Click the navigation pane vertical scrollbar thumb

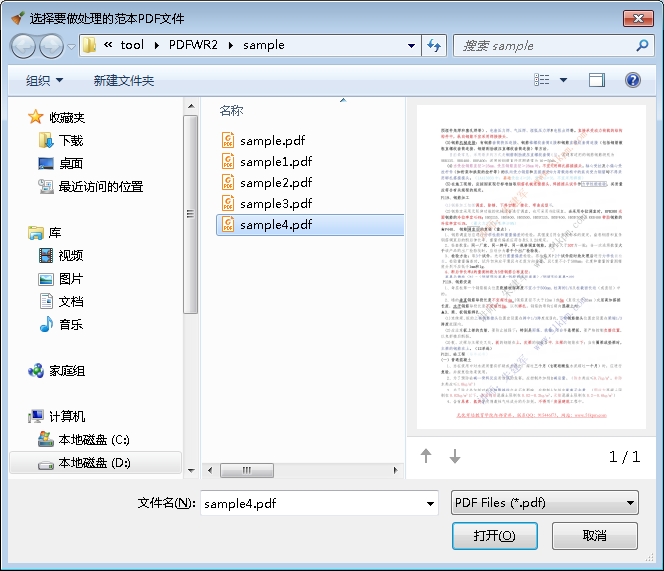191,214
